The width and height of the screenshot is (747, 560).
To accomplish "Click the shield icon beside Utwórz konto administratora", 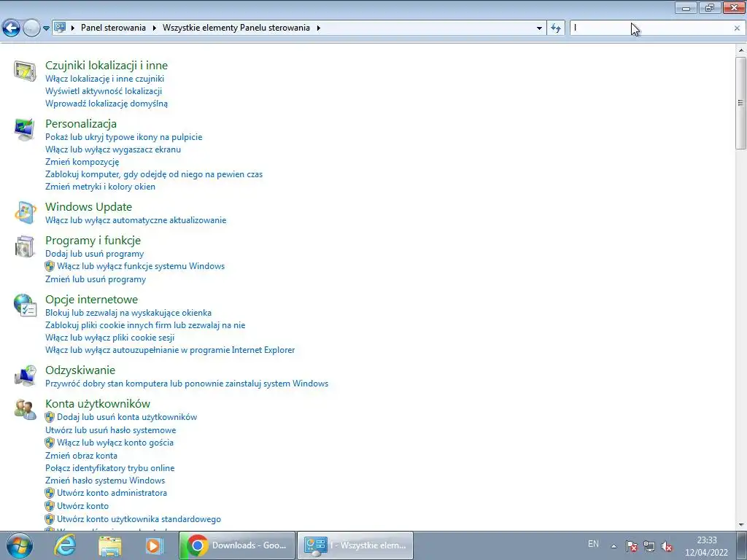I will coord(50,493).
